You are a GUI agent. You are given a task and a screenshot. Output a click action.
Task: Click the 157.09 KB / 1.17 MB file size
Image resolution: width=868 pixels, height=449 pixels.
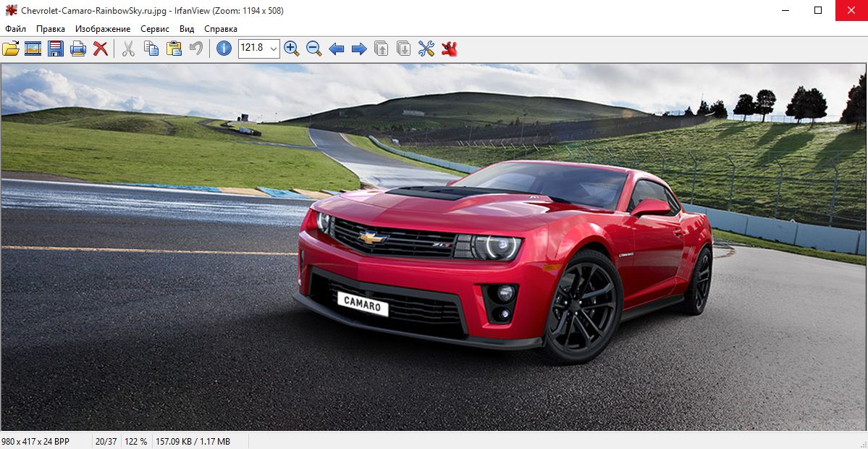click(x=193, y=441)
